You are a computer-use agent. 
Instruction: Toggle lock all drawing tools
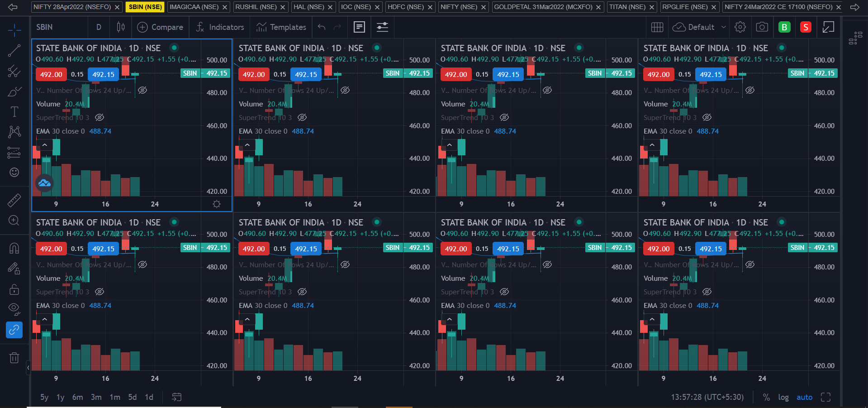pyautogui.click(x=14, y=289)
